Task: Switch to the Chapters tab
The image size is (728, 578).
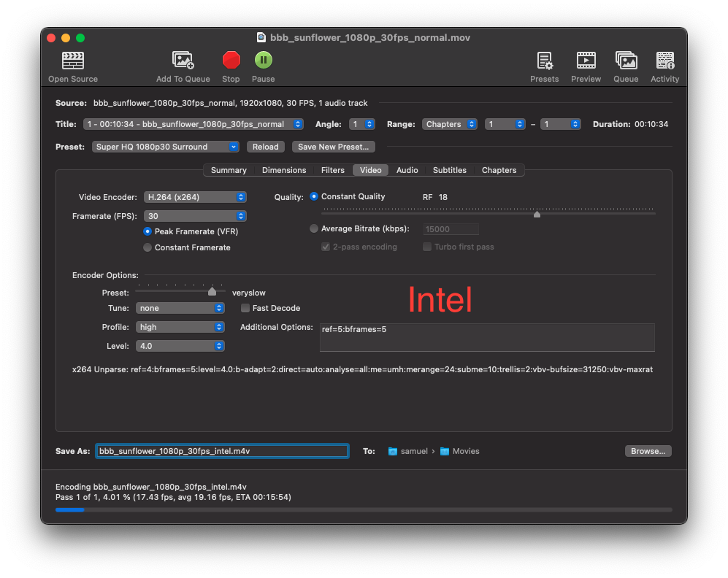Action: click(x=499, y=170)
